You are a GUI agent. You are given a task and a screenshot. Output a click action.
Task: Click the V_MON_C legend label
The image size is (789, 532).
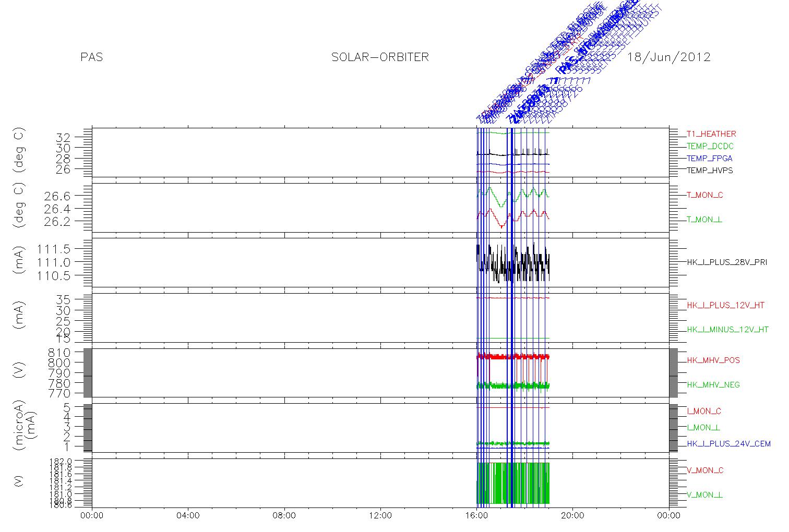point(705,470)
